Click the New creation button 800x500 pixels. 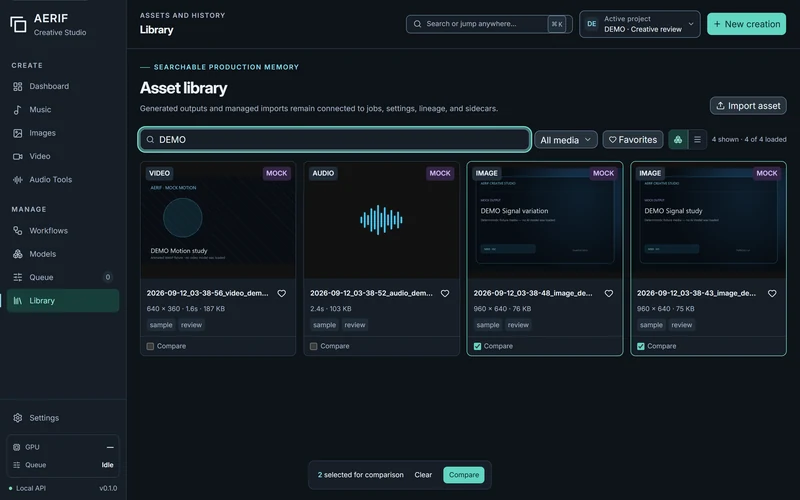746,24
